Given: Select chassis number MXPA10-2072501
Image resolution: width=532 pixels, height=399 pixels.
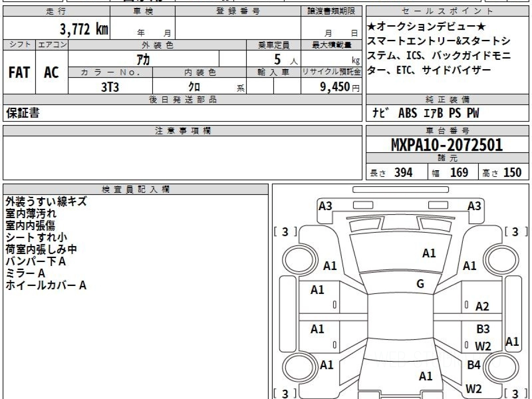Looking at the screenshot, I should pos(447,145).
